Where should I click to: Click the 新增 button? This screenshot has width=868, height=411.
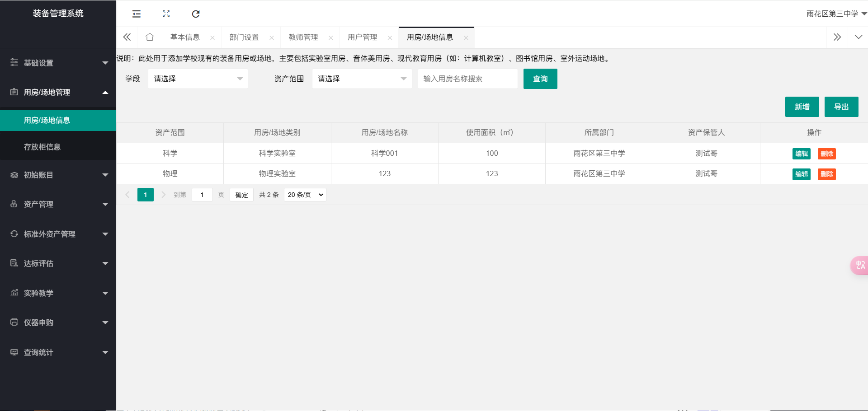802,107
